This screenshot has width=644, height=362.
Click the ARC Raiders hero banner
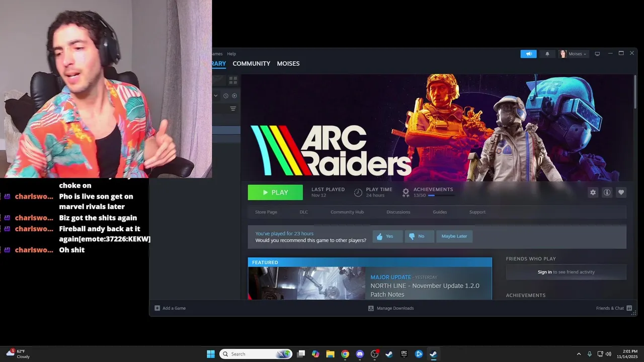[x=437, y=128]
